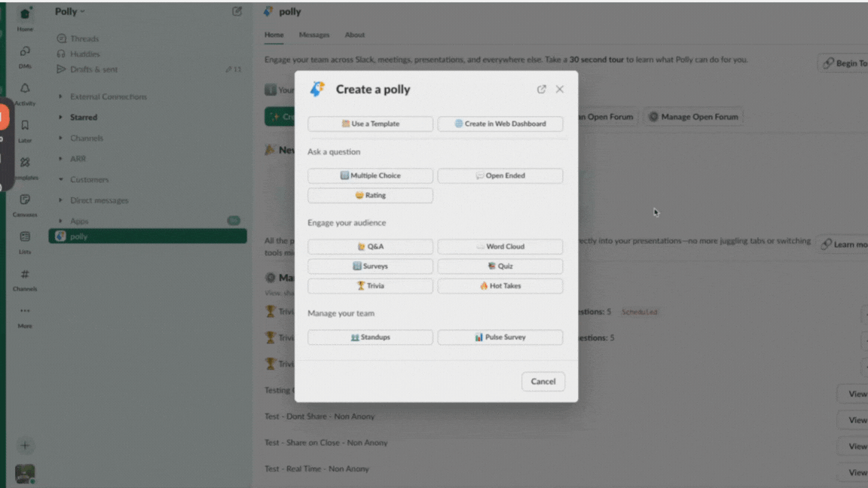
Task: Choose Rating question type
Action: [x=371, y=195]
